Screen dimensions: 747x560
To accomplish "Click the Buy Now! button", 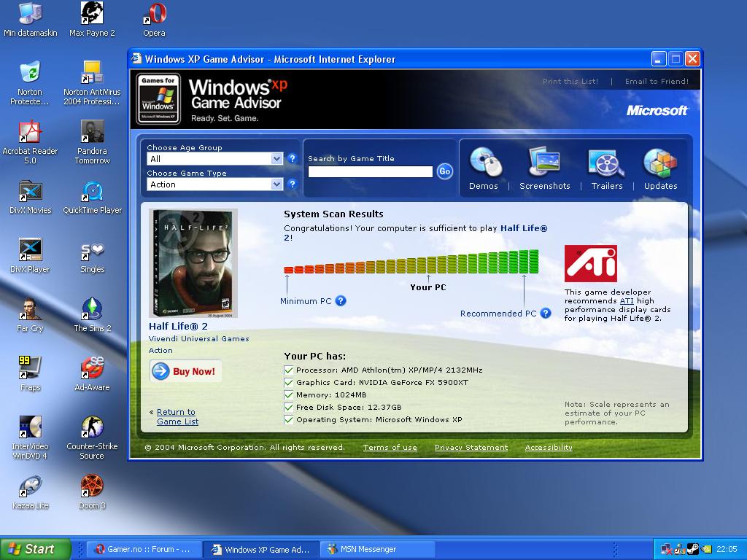I will click(185, 371).
